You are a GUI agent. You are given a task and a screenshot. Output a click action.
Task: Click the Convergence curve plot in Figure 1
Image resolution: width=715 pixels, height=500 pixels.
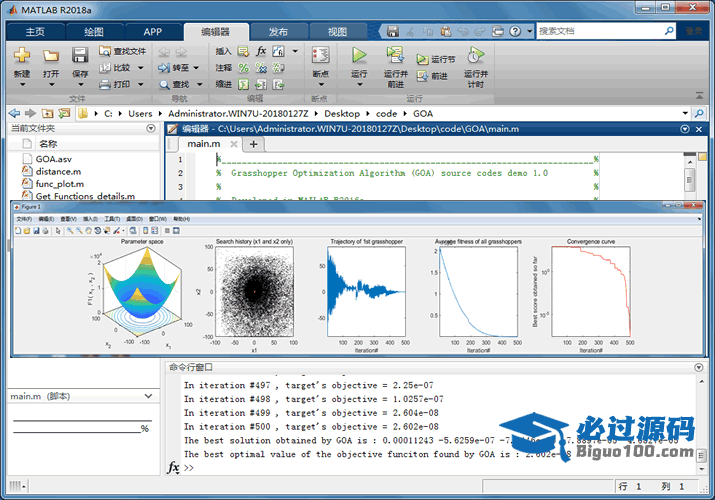pyautogui.click(x=591, y=292)
